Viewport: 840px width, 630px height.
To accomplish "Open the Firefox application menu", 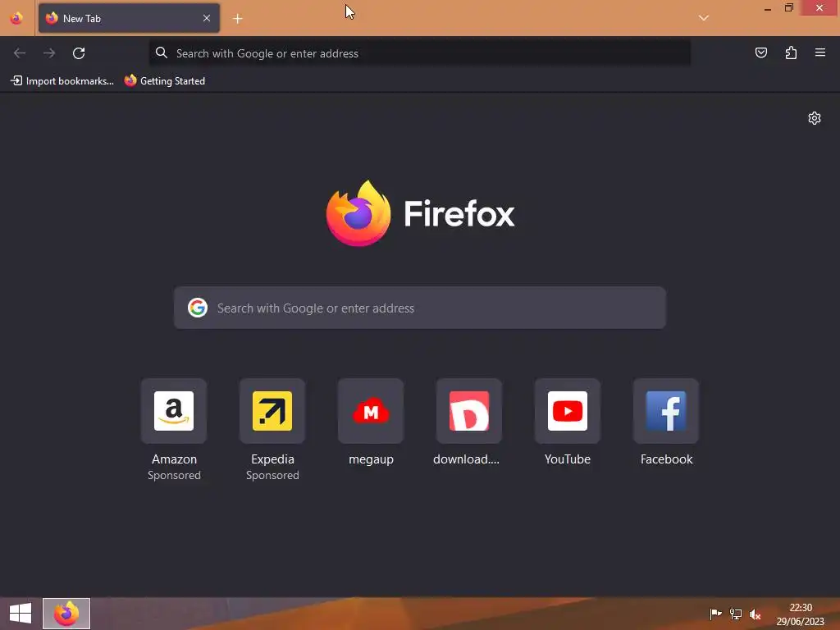I will coord(820,52).
